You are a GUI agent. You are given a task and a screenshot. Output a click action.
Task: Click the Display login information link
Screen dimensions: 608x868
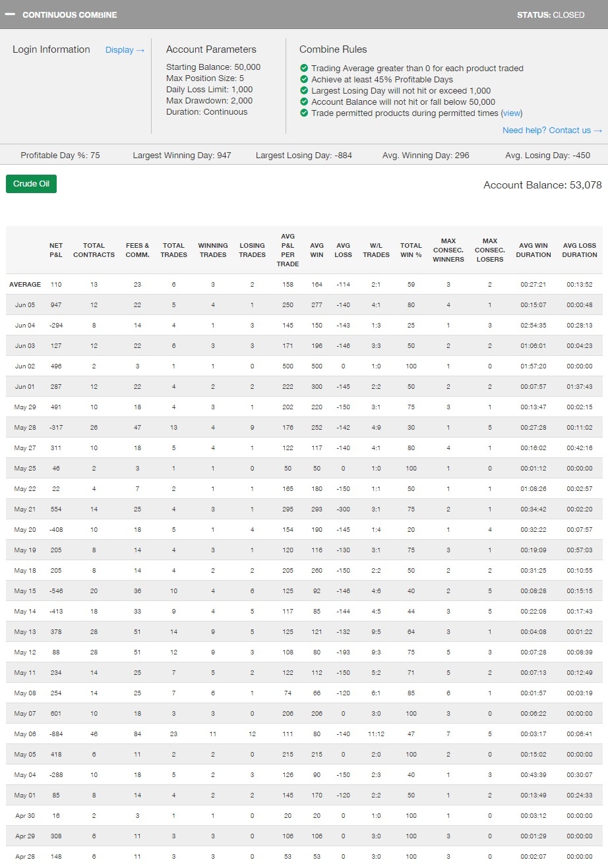[125, 50]
